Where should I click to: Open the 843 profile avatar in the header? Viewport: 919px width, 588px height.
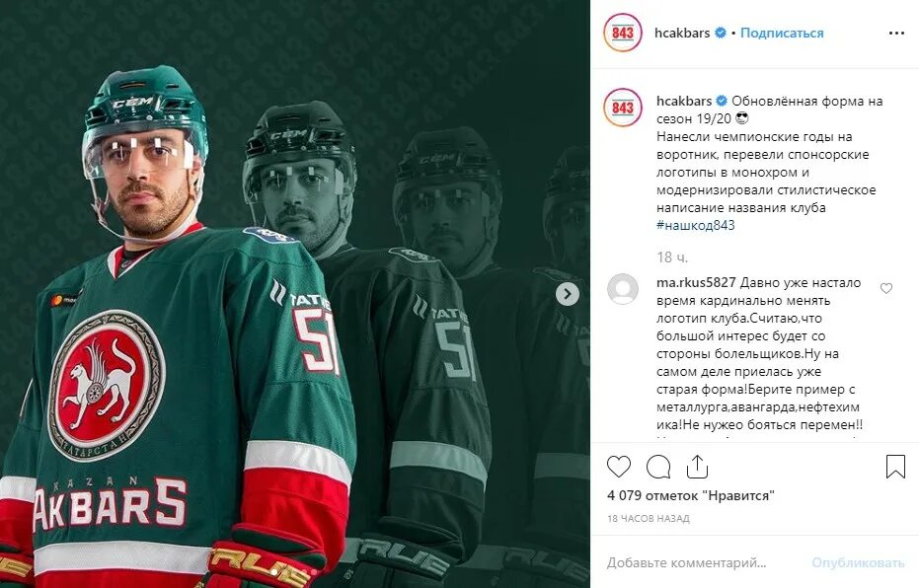[623, 33]
